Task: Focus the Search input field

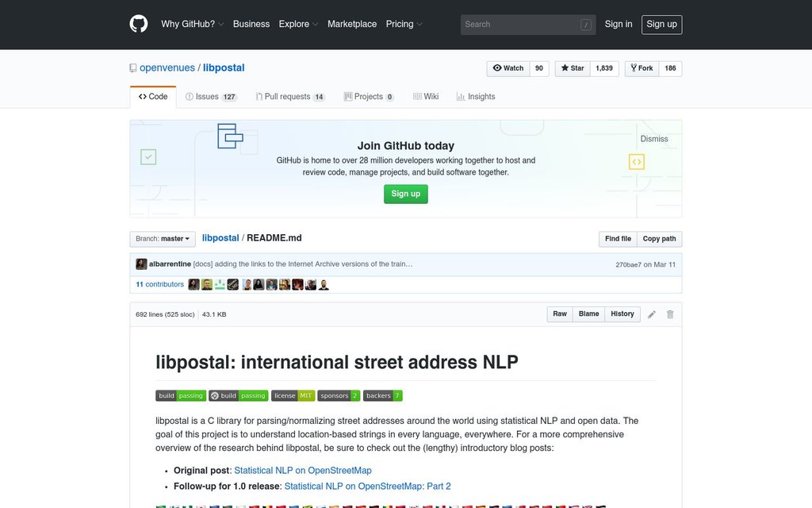Action: pyautogui.click(x=528, y=25)
